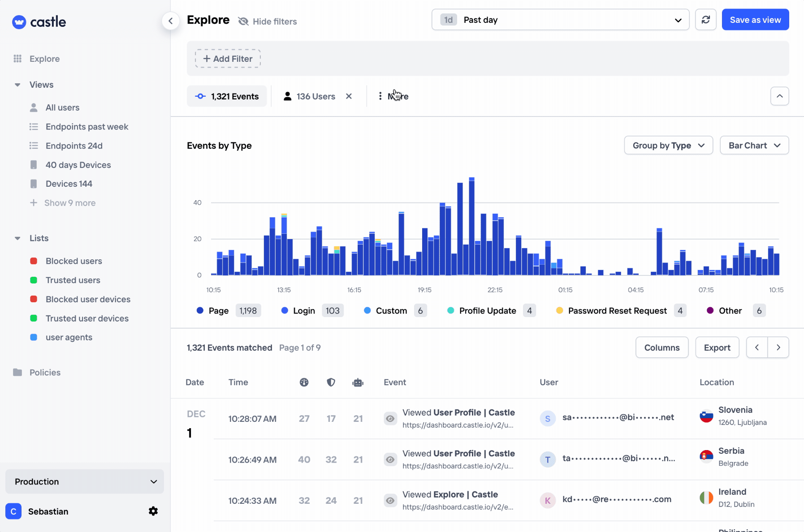804x532 pixels.
Task: Open the Production environment dropdown
Action: tap(85, 481)
